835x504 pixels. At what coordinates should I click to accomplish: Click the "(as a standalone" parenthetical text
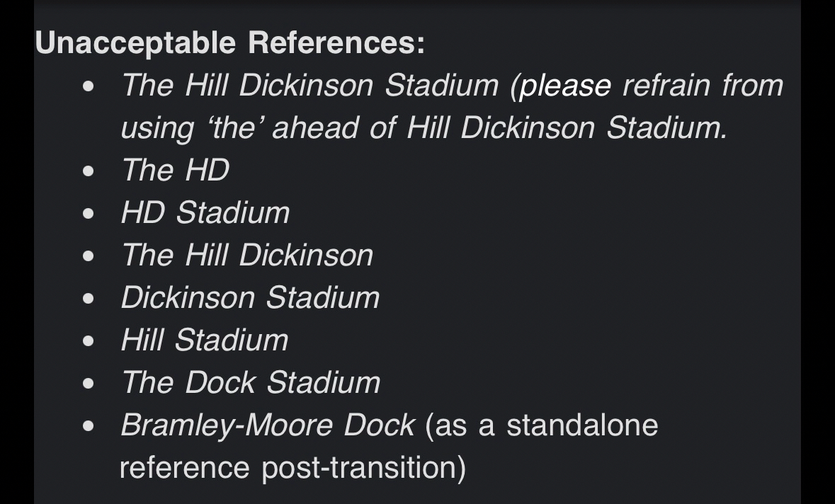point(542,425)
